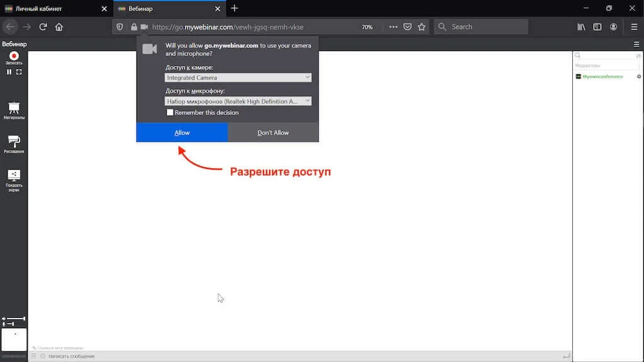644x362 pixels.
Task: Open the Firefox application menu
Action: click(x=633, y=26)
